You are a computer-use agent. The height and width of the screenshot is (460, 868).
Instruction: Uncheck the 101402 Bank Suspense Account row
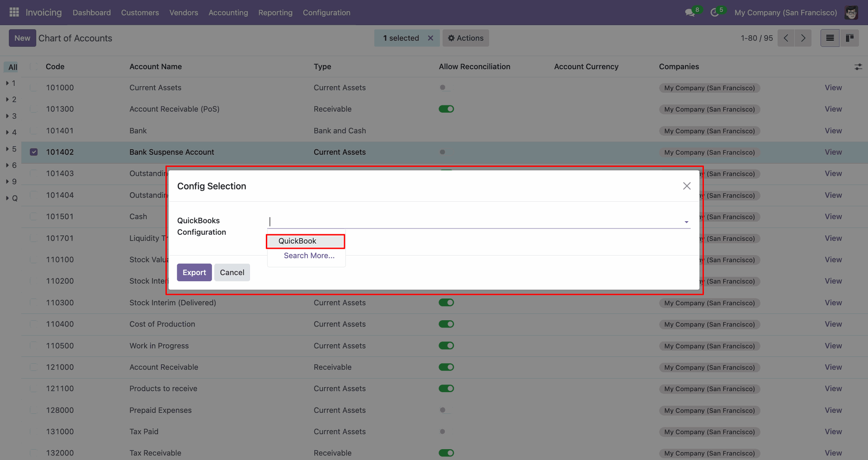coord(34,152)
